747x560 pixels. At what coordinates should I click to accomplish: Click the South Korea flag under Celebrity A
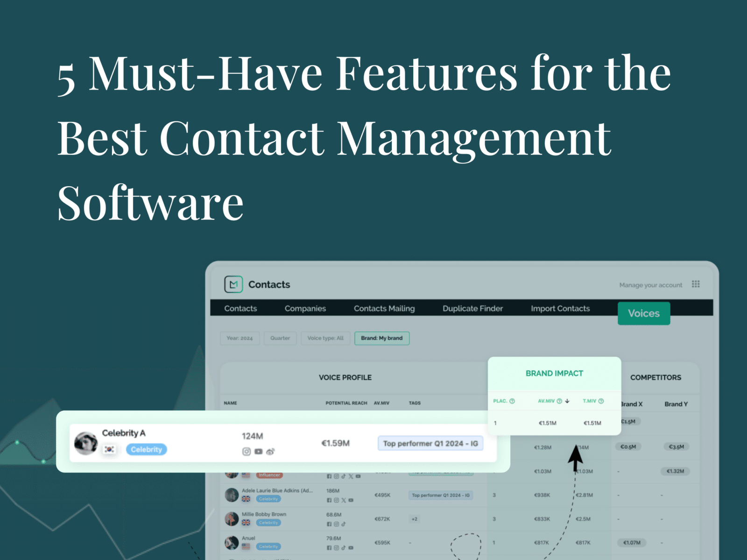click(109, 449)
